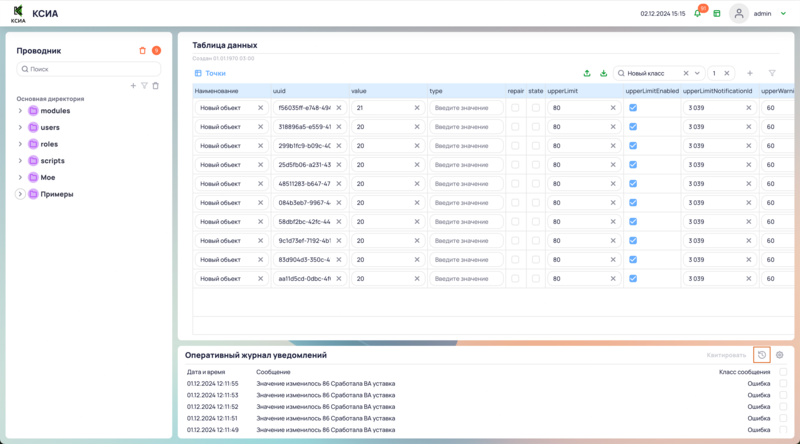Viewport: 800px width, 444px height.
Task: Click the plus icon in Проводник panel
Action: (133, 86)
